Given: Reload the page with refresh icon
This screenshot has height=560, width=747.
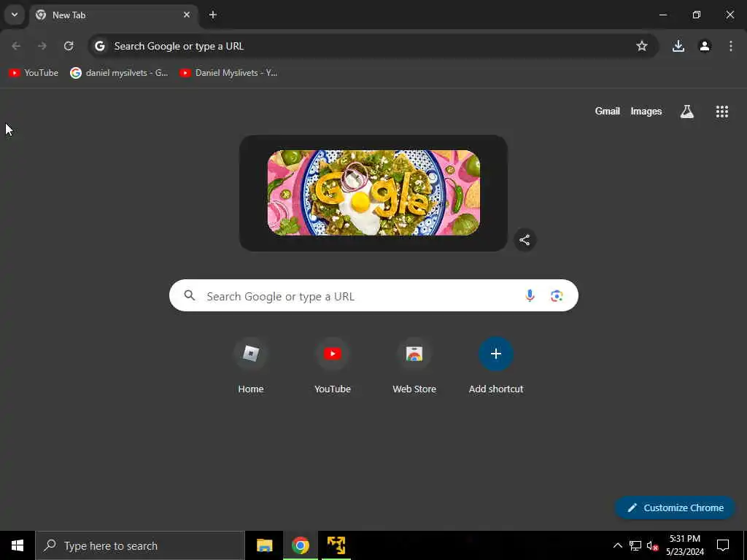Looking at the screenshot, I should (69, 46).
